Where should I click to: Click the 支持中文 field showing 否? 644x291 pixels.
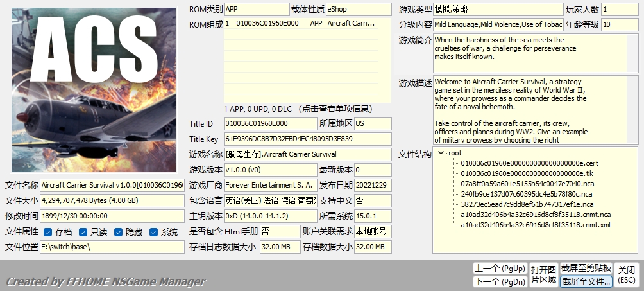373,201
